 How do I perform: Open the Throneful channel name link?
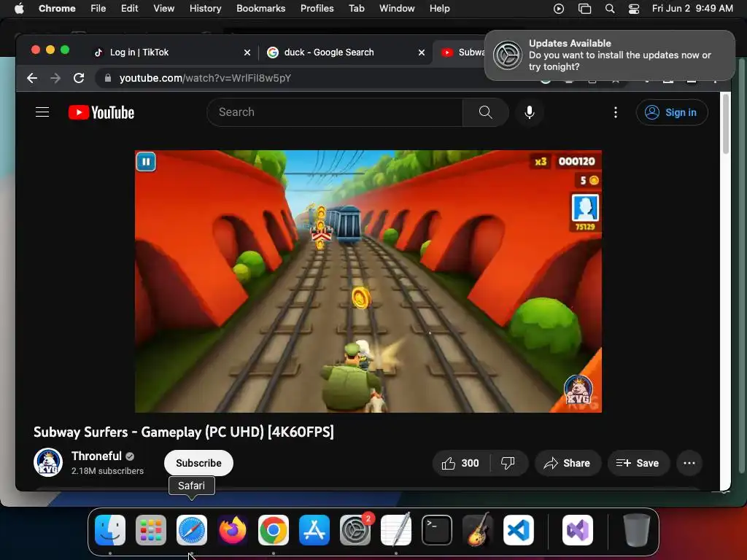coord(97,456)
